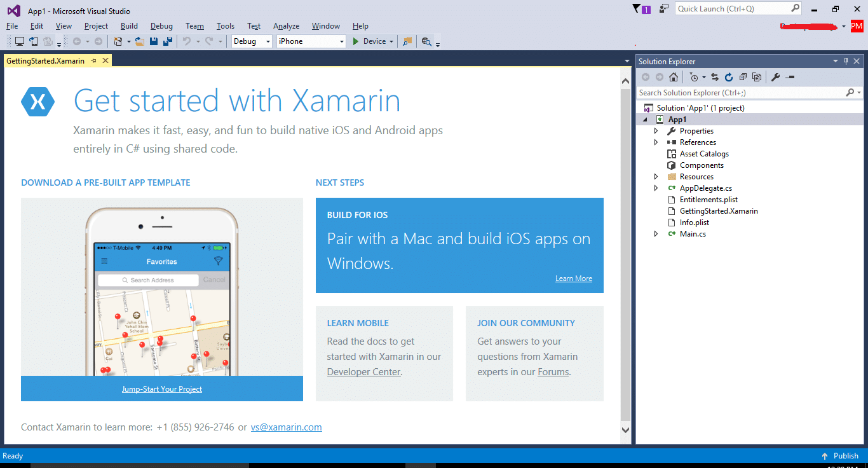Open the Undo history dropdown arrow
Viewport: 868px width, 468px height.
[x=198, y=41]
